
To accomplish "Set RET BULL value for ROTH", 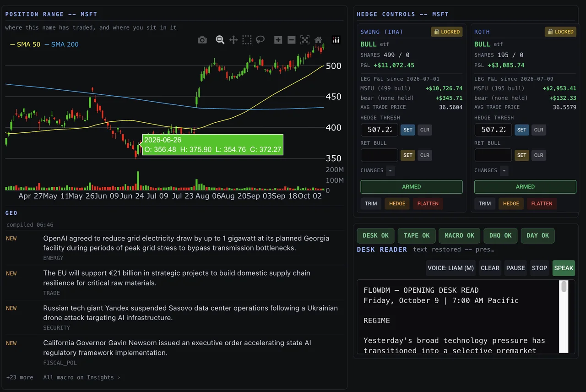I will [522, 155].
